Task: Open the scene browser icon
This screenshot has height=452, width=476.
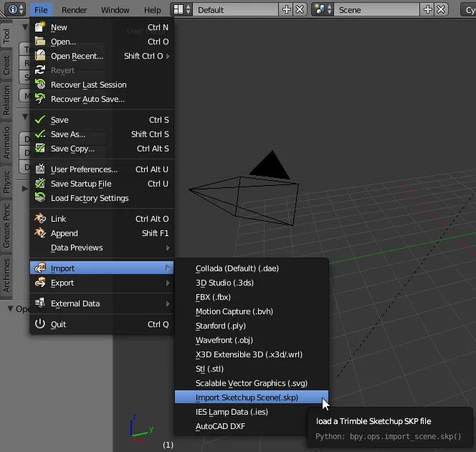Action: pos(323,10)
